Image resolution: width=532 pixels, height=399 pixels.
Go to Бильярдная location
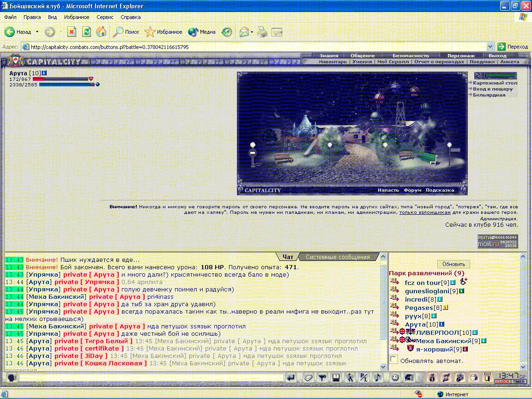489,95
